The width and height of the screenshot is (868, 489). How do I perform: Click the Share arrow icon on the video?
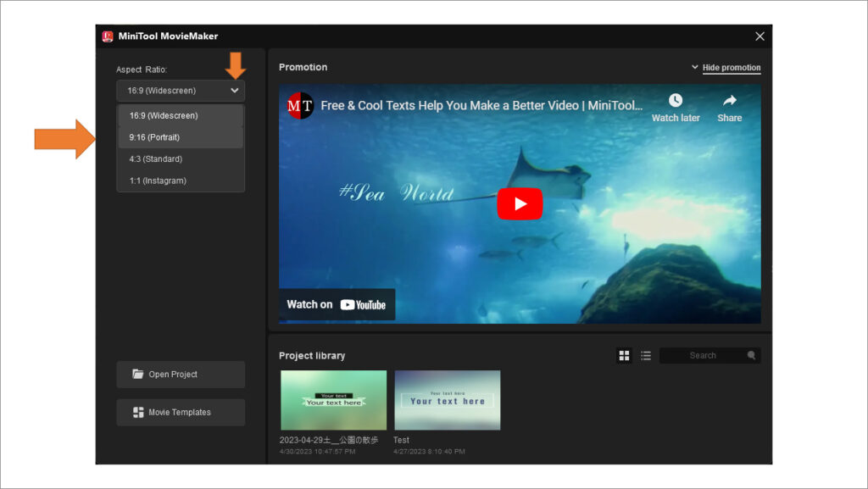point(729,99)
